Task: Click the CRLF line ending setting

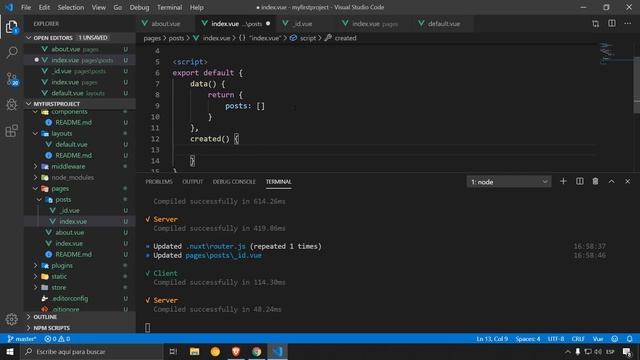Action: [x=578, y=339]
